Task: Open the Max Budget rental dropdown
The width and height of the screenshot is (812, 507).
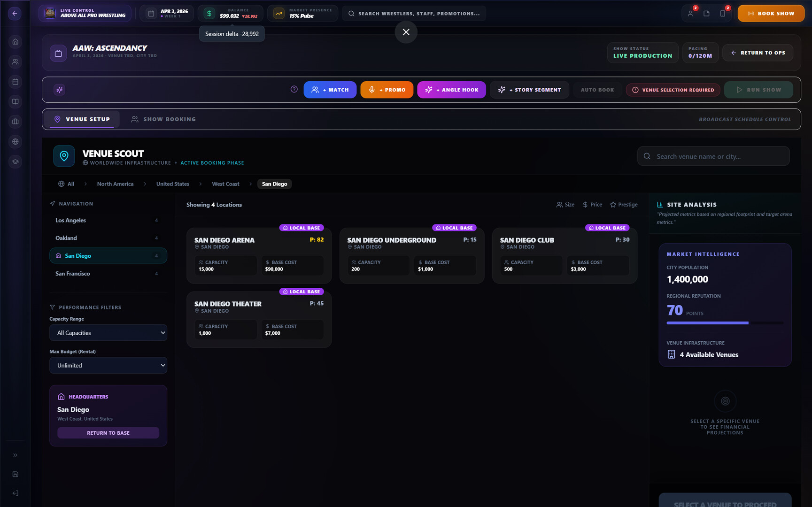Action: tap(108, 365)
